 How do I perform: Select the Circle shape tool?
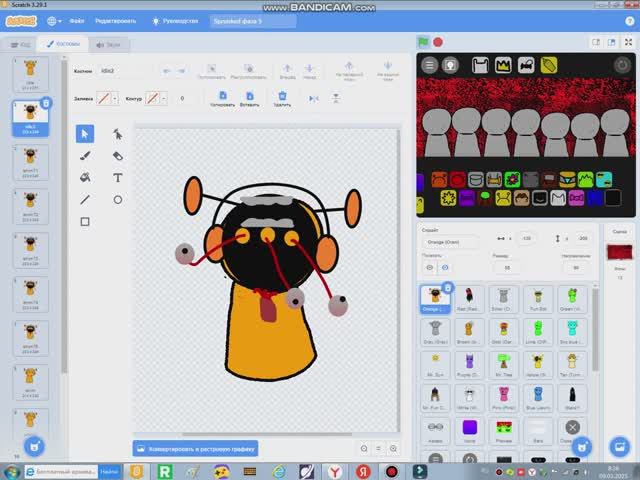[x=117, y=199]
